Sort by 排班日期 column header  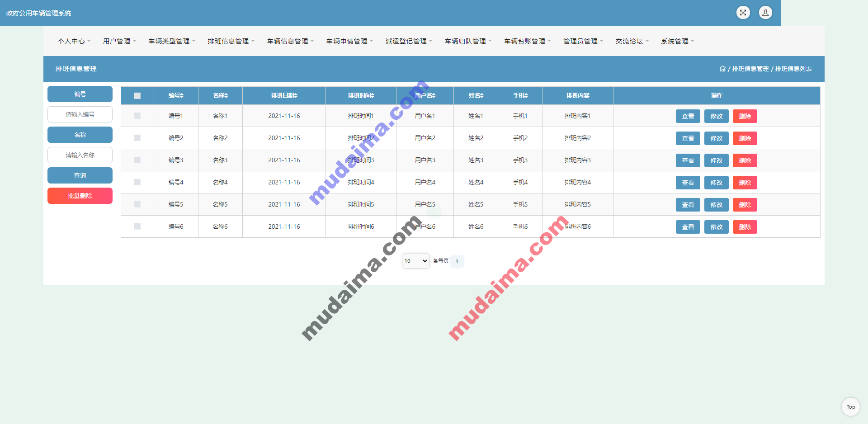tap(284, 95)
